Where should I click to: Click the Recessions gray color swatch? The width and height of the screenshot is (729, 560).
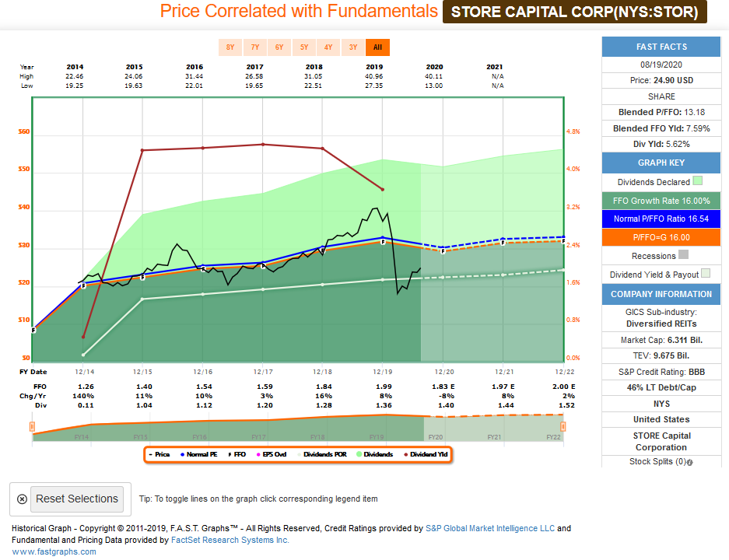click(683, 254)
